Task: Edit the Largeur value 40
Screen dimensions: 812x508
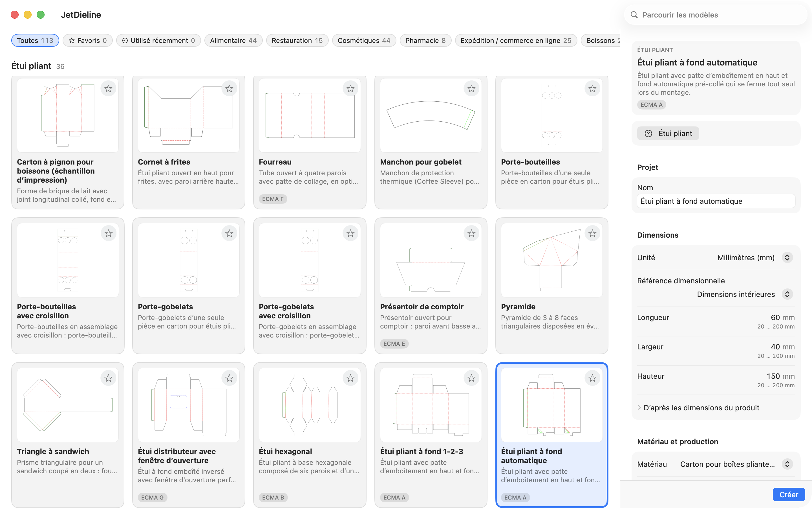Action: [x=775, y=347]
